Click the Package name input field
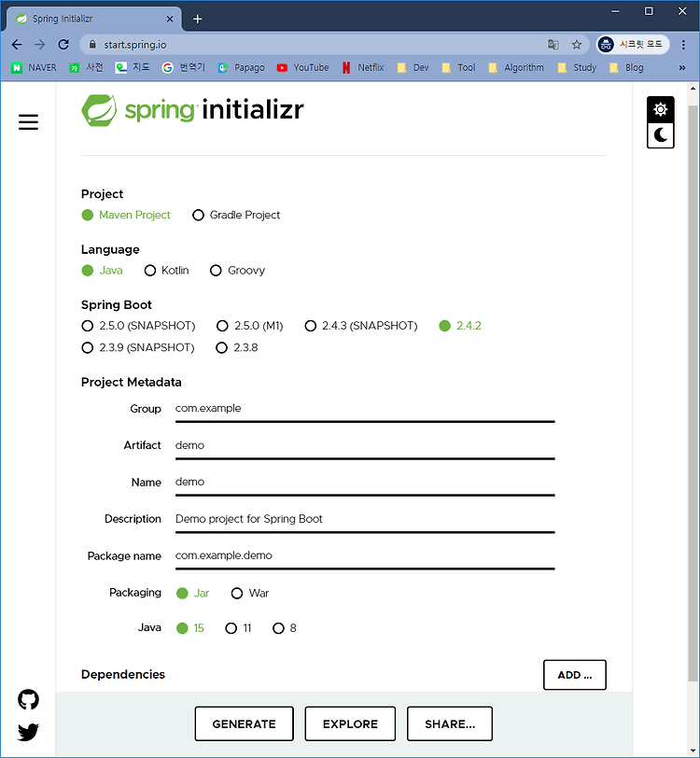Screen dimensions: 700x758 [365, 557]
